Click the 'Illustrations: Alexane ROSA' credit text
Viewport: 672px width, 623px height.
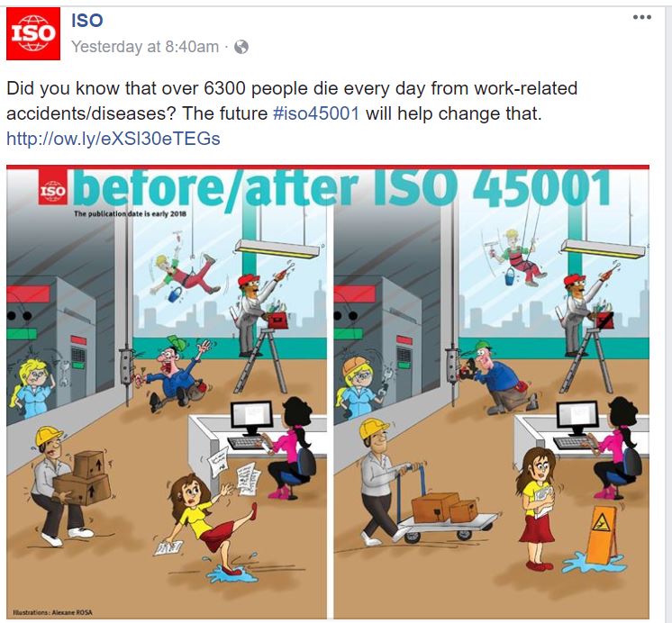(53, 612)
